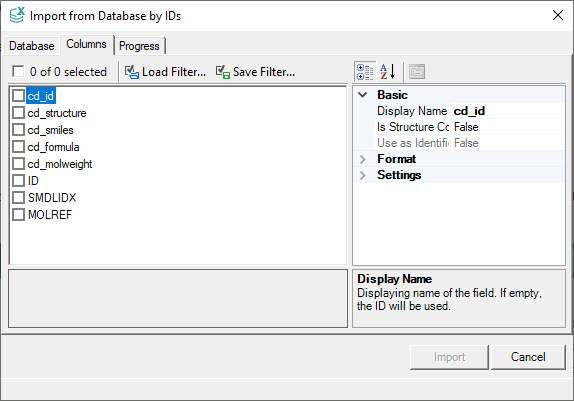Click the Alphabetical A-Z sort icon
Screen dimensions: 574x401
[388, 71]
